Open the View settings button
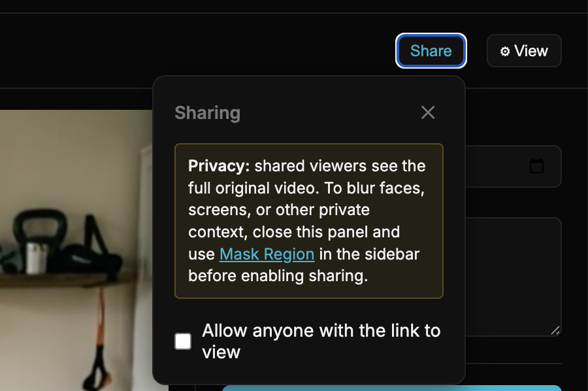The height and width of the screenshot is (391, 588). (x=524, y=50)
